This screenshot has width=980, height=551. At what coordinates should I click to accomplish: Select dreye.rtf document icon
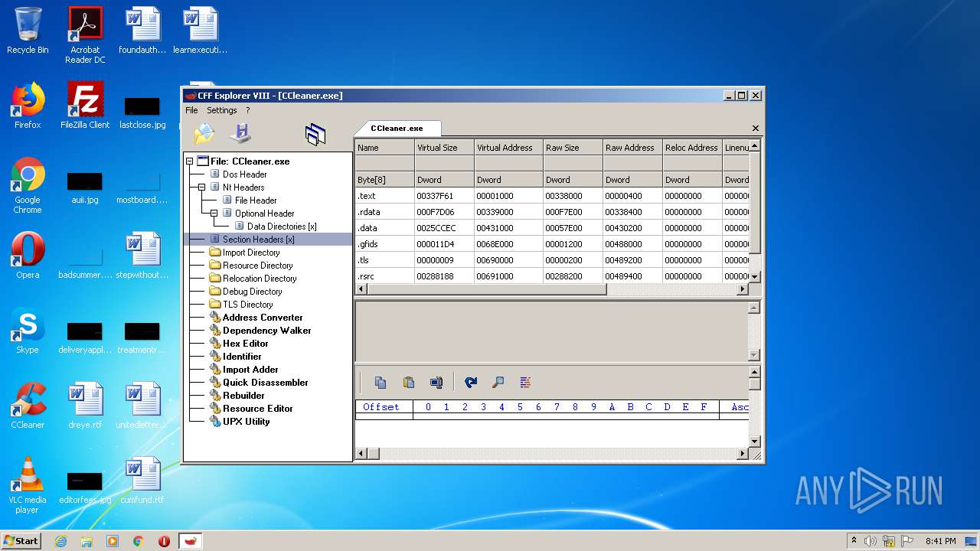point(85,406)
